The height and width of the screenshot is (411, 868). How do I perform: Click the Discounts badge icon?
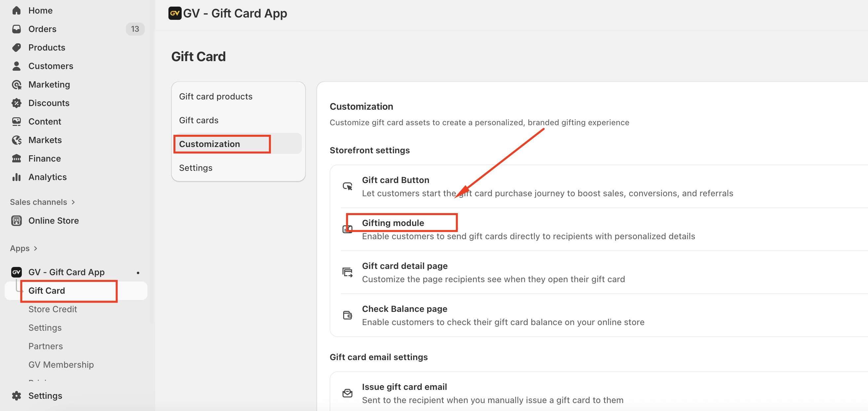(16, 103)
